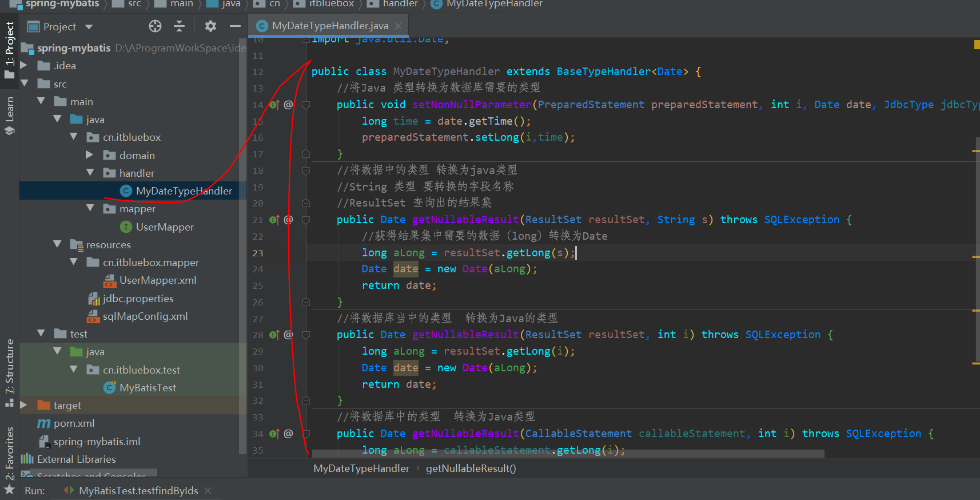Click the locate/scroll-from-source target icon
This screenshot has width=980, height=500.
click(155, 26)
